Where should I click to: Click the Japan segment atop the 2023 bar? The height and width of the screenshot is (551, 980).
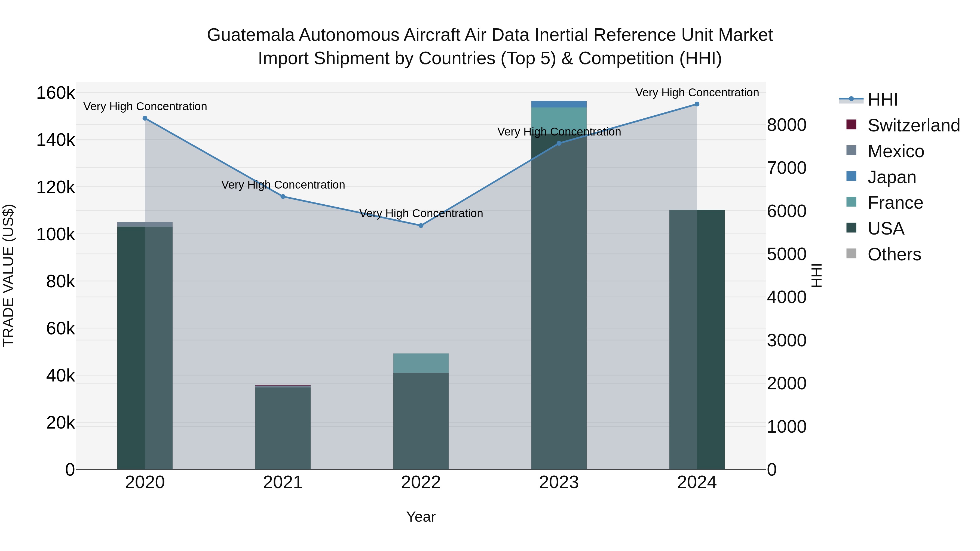tap(559, 104)
